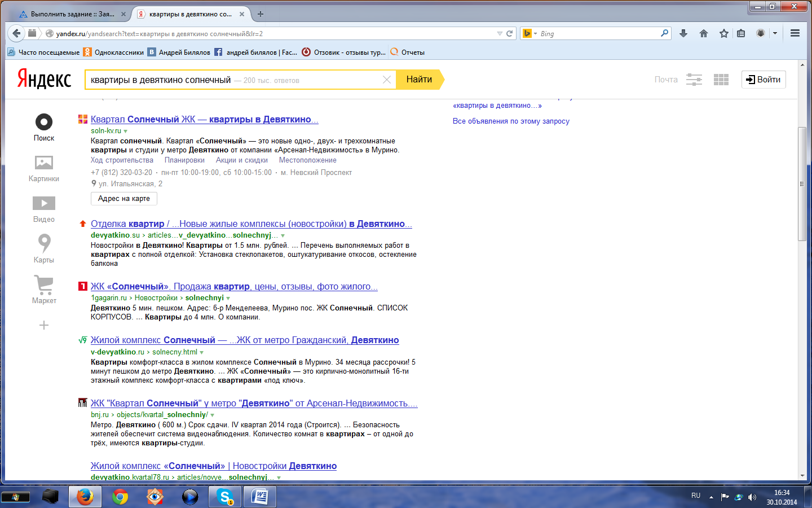Show the bookmarks list icon
812x508 pixels.
741,33
